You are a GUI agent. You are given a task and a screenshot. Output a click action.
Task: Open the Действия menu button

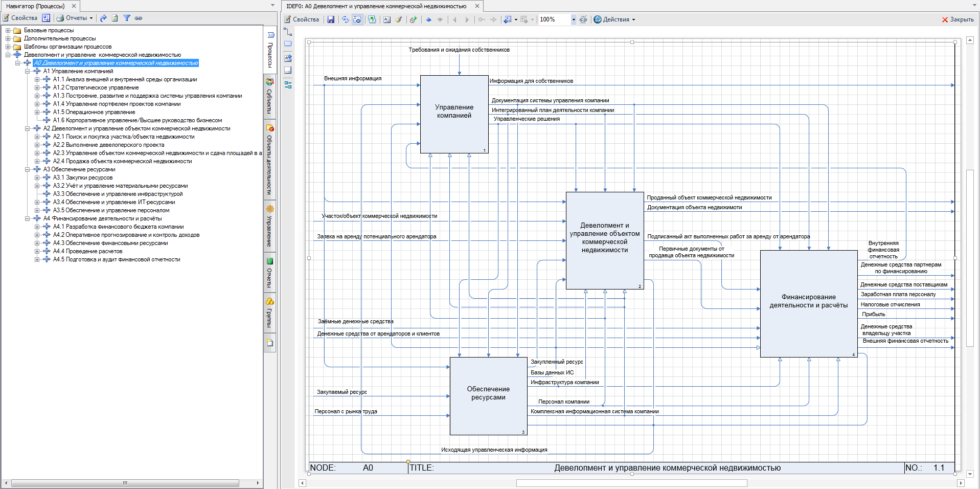[614, 19]
